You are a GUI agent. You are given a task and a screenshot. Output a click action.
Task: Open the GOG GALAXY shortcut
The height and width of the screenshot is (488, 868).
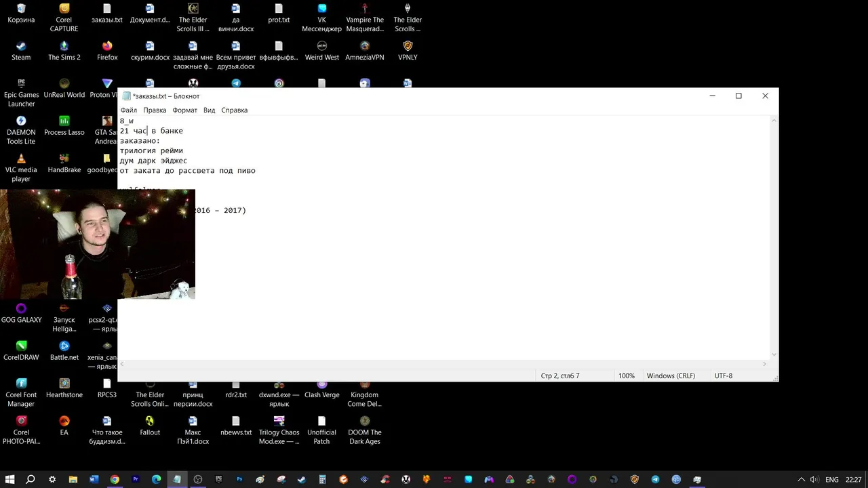(21, 314)
